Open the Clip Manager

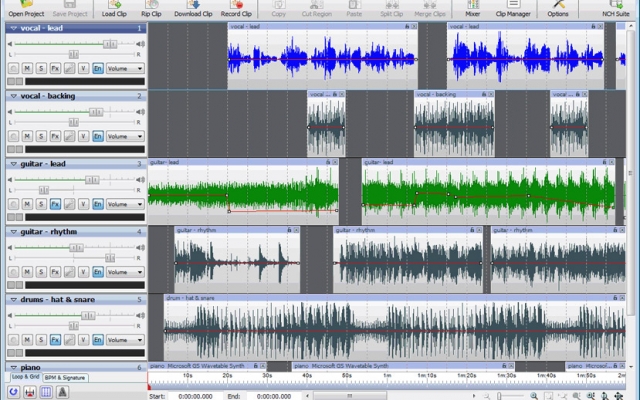(x=513, y=9)
